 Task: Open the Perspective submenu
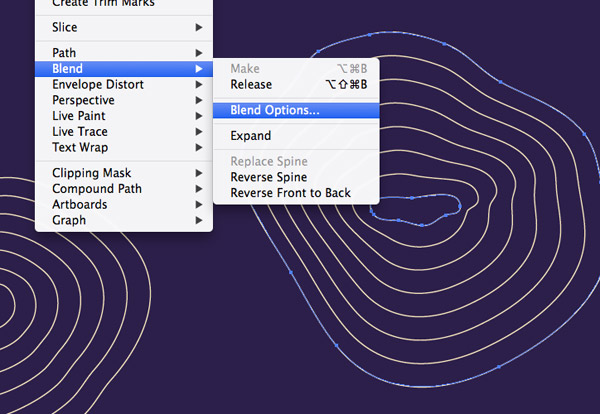83,101
